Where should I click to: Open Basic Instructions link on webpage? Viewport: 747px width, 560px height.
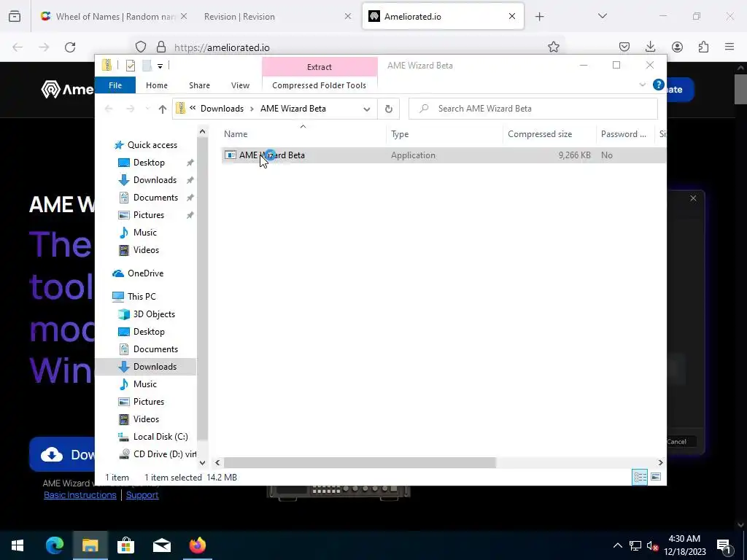click(x=80, y=495)
